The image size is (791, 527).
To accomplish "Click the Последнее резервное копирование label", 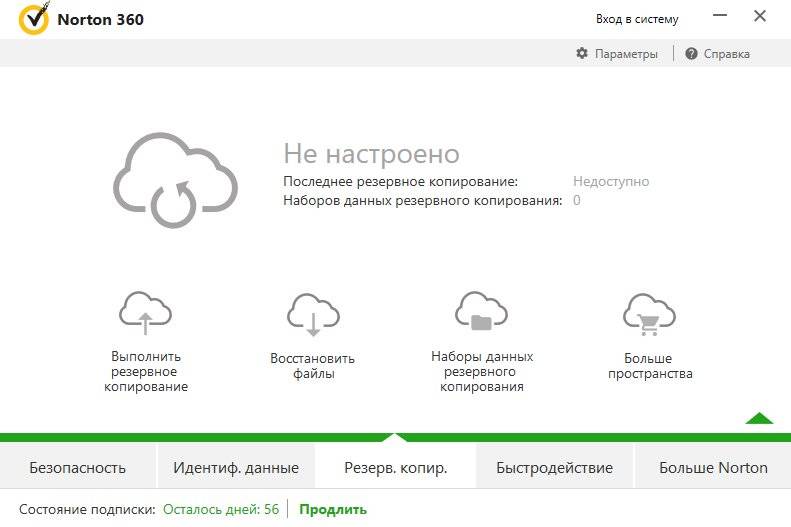I will 401,181.
